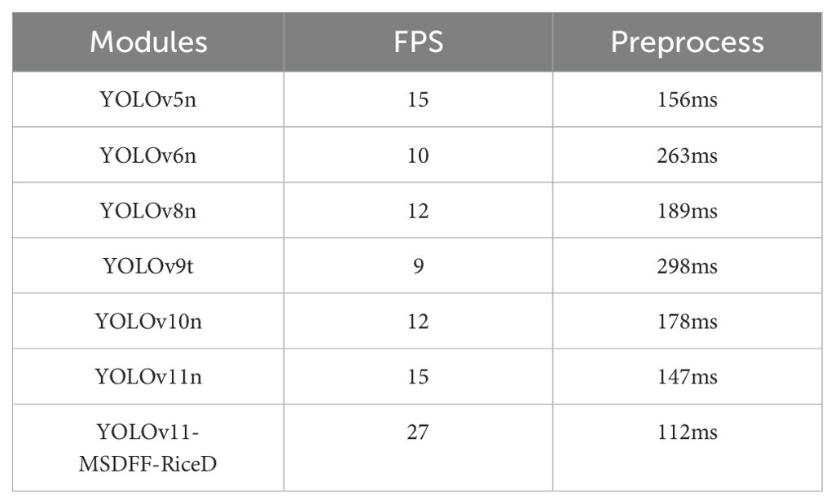
Task: Click the Preprocess column header
Action: point(687,42)
